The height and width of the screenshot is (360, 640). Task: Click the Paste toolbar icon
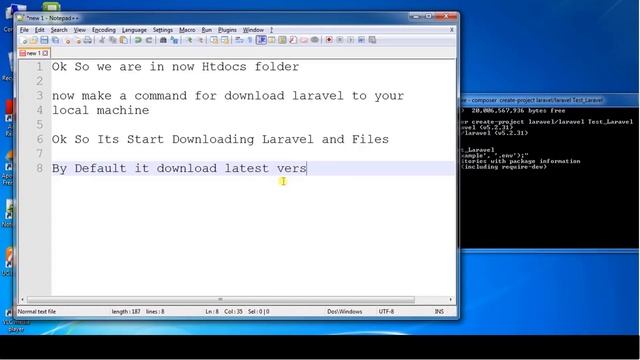coord(123,40)
